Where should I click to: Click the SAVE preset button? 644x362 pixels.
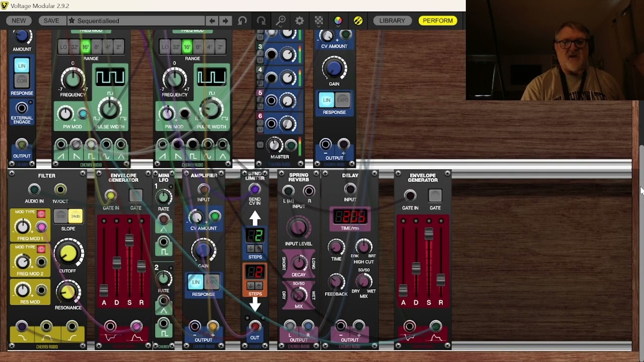51,21
